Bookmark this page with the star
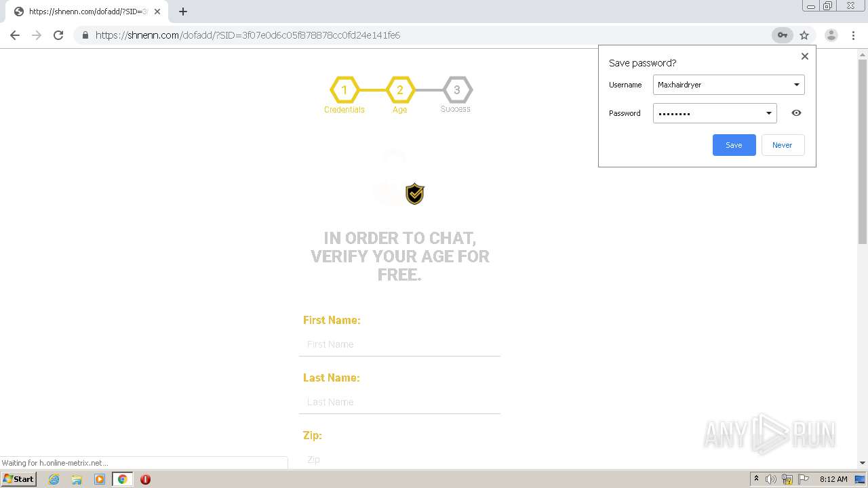868x488 pixels. 804,35
